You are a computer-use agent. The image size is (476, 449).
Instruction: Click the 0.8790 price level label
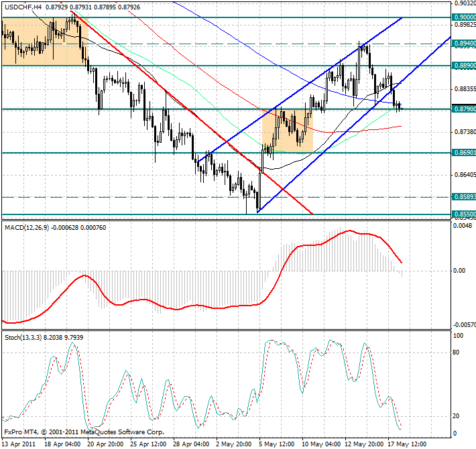click(464, 109)
